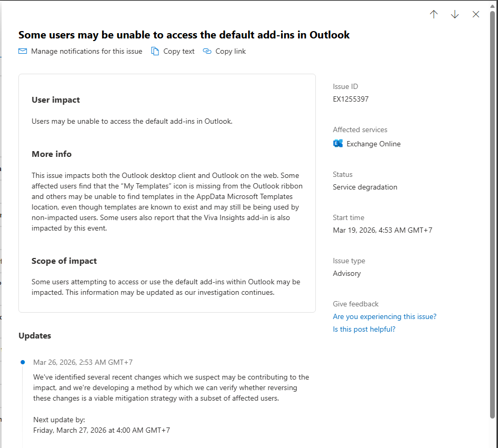Click the 'Advisory' issue type value
Image resolution: width=498 pixels, height=448 pixels.
(347, 273)
